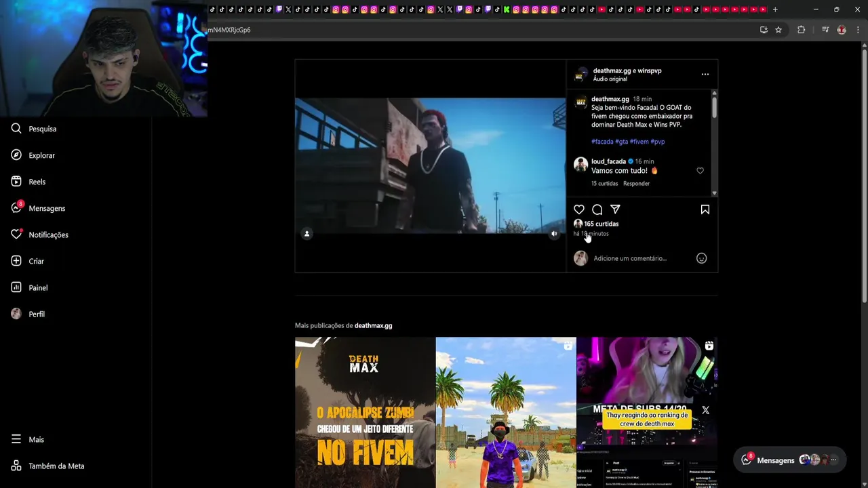
Task: Click Responder under loud_facada comment
Action: [x=636, y=184]
